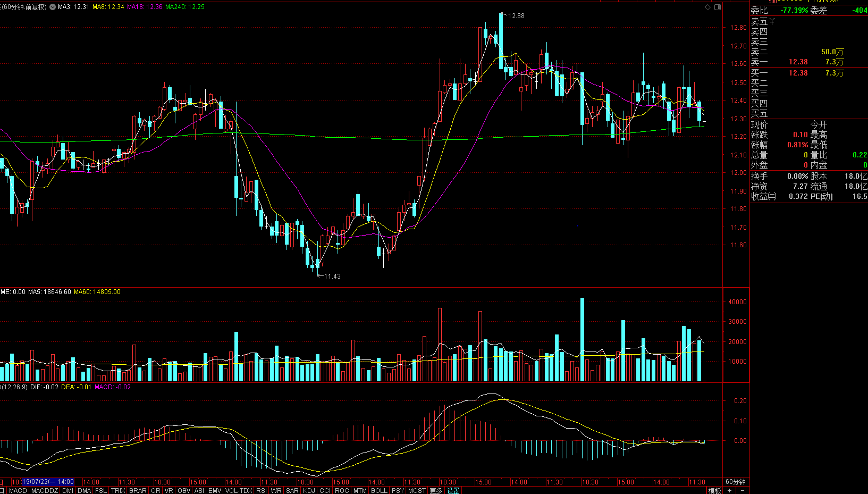The height and width of the screenshot is (494, 868).
Task: Click the MA240: 12.25 legend
Action: 184,7
